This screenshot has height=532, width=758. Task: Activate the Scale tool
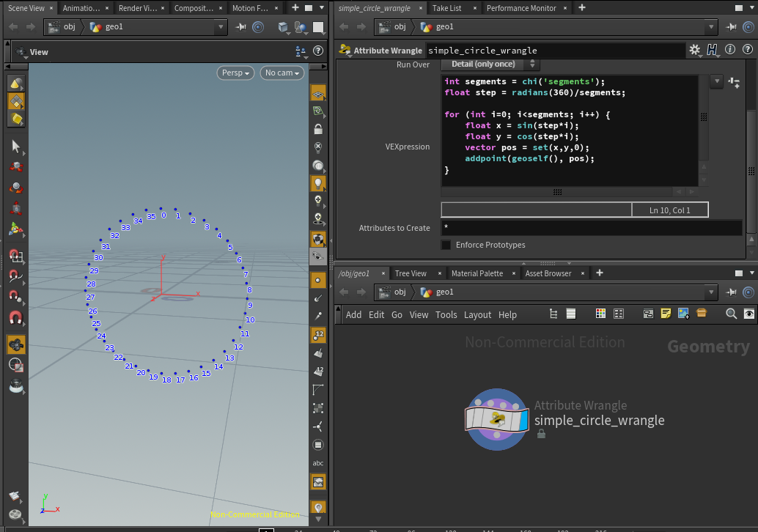tap(16, 208)
